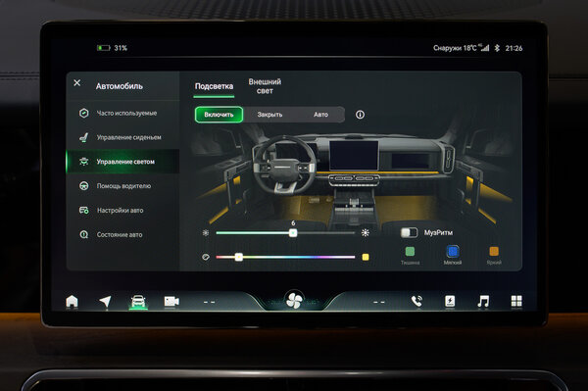
Task: Open the charging energy icon in dock
Action: pyautogui.click(x=450, y=301)
